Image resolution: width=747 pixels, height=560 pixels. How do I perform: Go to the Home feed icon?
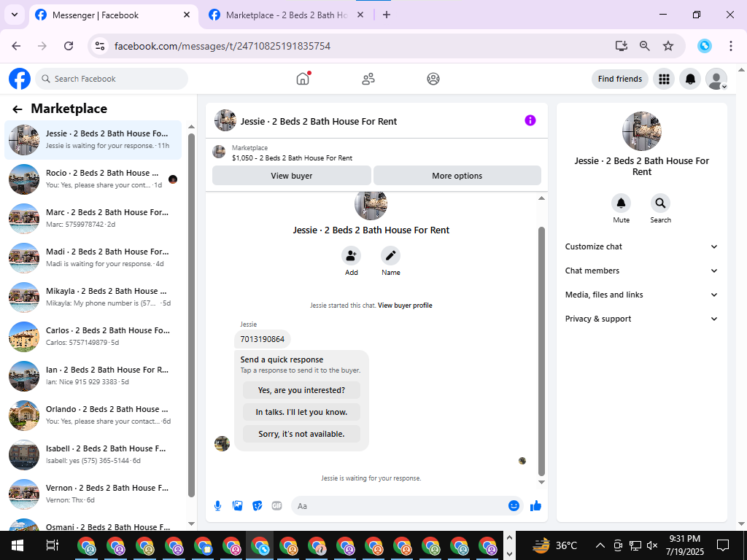303,79
